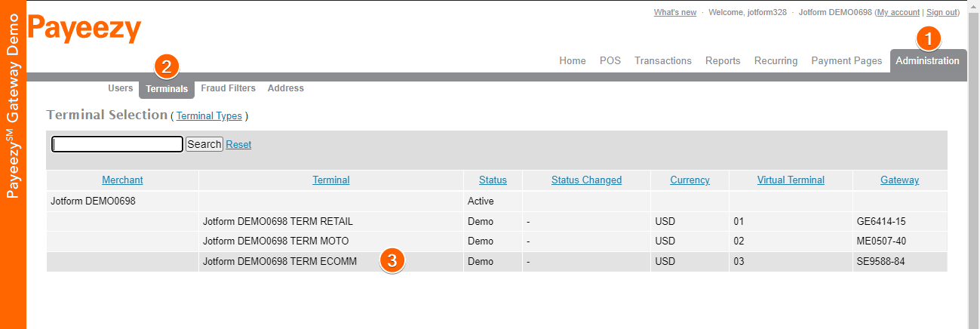The height and width of the screenshot is (329, 980).
Task: Select the Address sub-tab
Action: click(286, 88)
